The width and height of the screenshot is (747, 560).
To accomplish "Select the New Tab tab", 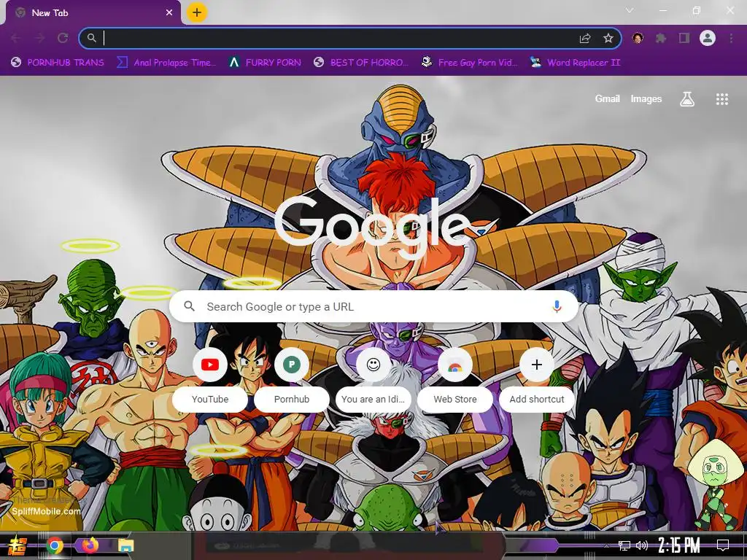I will [93, 13].
